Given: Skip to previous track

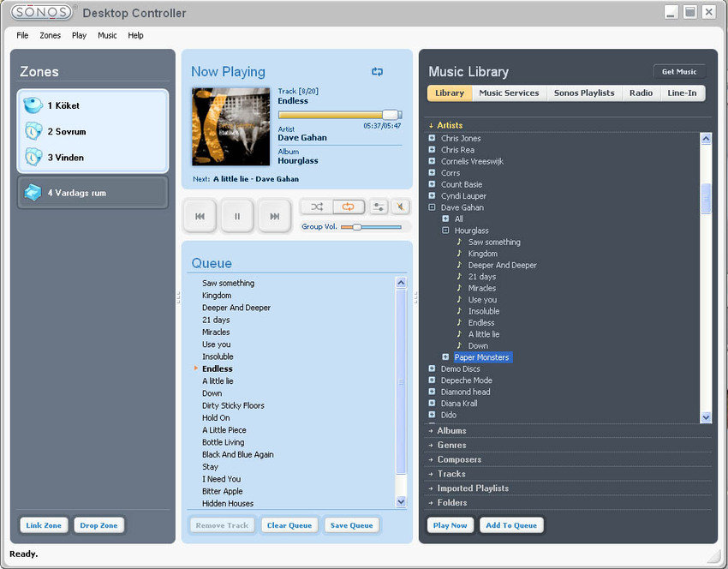Looking at the screenshot, I should [x=200, y=216].
